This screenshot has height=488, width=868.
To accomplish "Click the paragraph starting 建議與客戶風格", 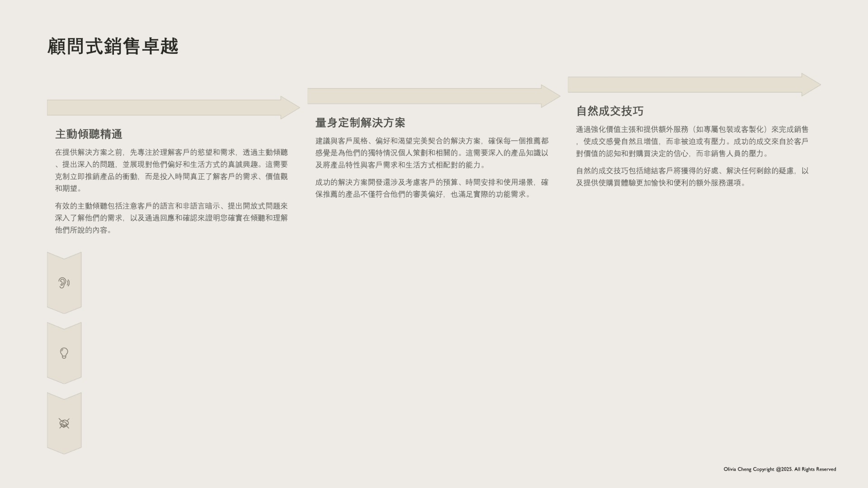I will 431,153.
